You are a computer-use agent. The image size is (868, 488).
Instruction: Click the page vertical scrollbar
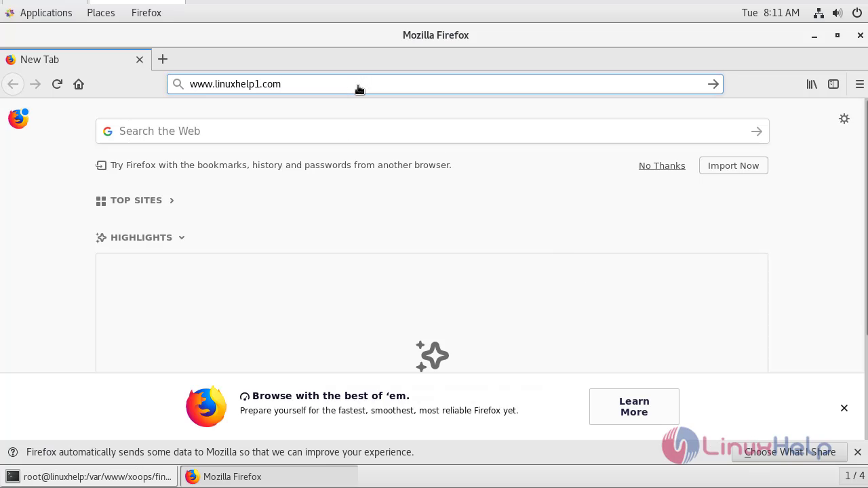[x=866, y=217]
